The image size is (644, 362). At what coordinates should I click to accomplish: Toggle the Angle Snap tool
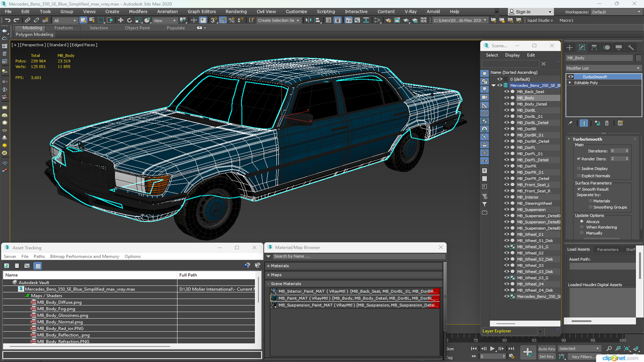pos(223,20)
